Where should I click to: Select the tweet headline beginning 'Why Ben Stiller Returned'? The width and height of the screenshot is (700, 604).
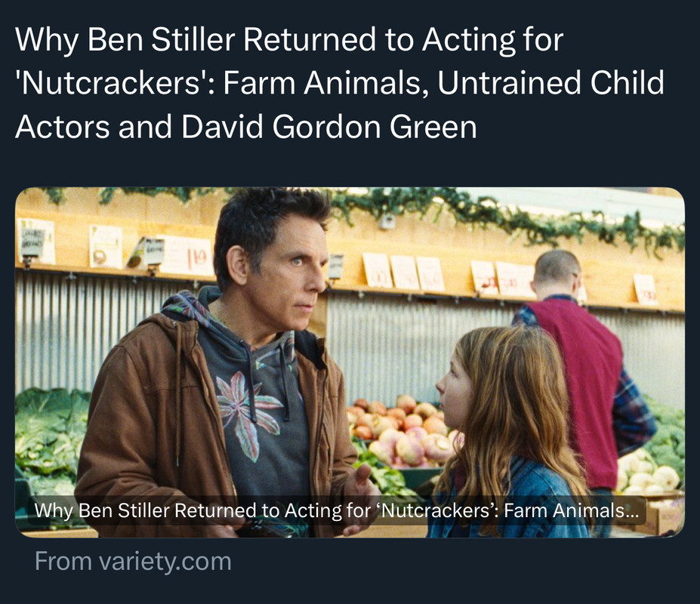(x=339, y=83)
